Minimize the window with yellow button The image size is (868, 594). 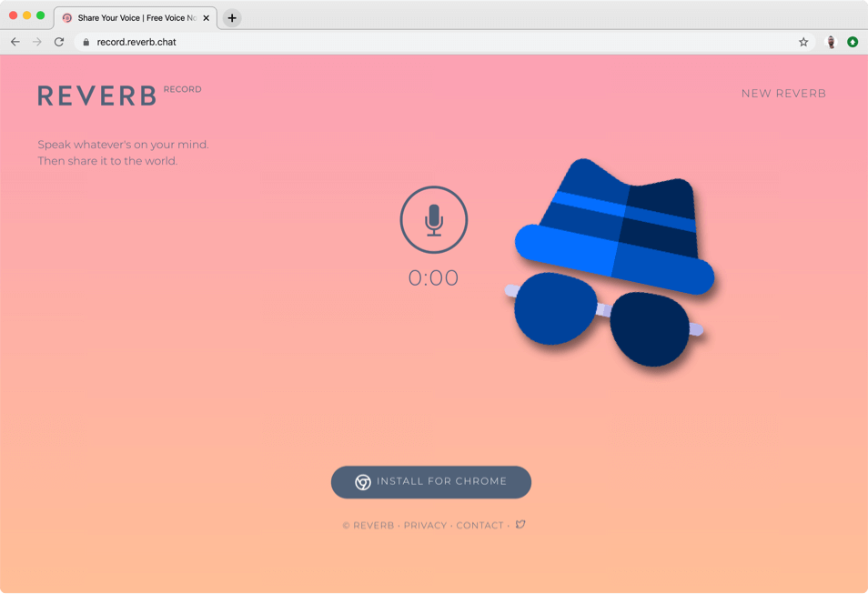point(26,15)
